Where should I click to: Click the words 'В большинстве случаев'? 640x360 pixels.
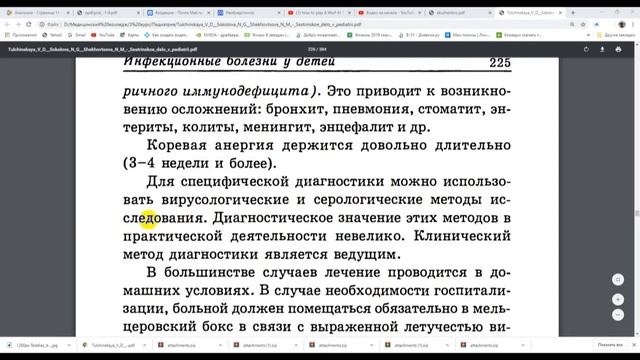(x=232, y=272)
